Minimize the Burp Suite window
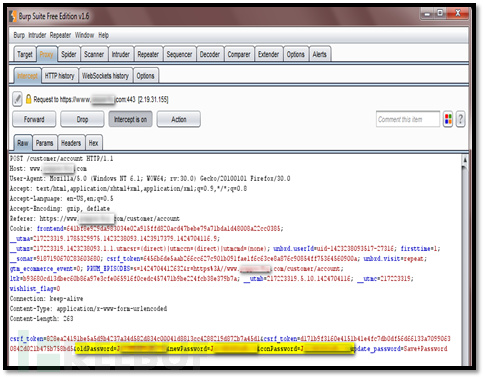 pyautogui.click(x=427, y=13)
